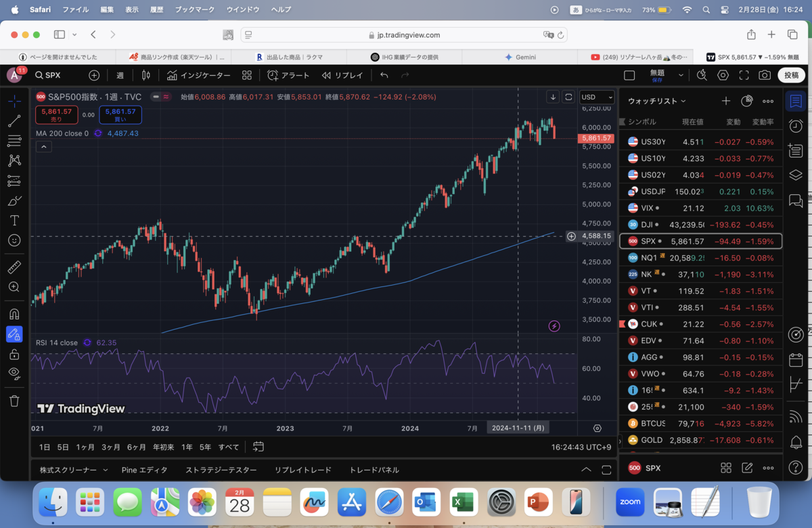Open the chat speech bubble panel
This screenshot has width=812, height=528.
(796, 200)
